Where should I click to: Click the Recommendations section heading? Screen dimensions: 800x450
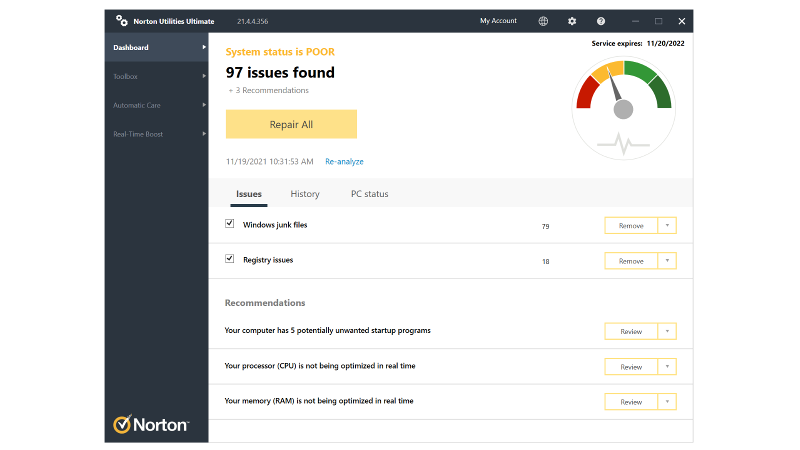click(x=265, y=303)
